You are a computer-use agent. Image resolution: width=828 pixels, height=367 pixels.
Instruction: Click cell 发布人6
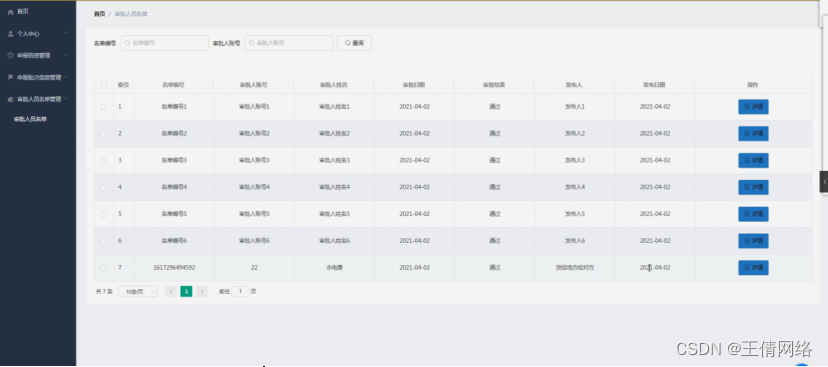coord(575,241)
